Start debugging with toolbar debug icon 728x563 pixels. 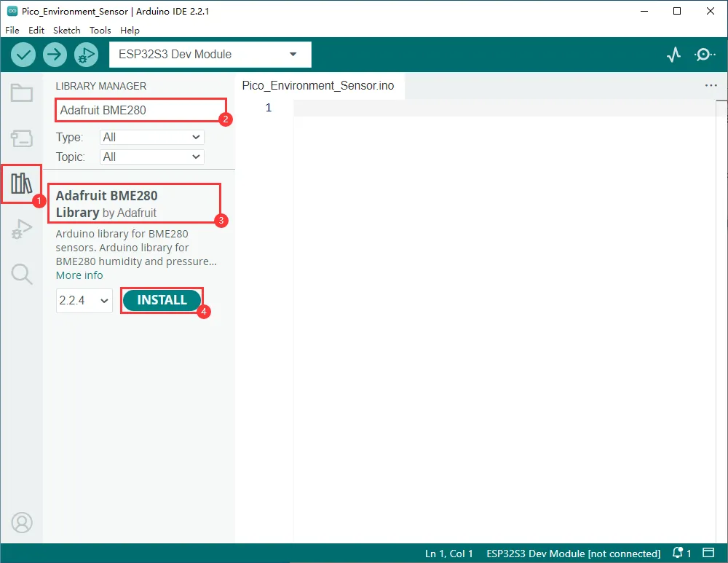coord(87,55)
